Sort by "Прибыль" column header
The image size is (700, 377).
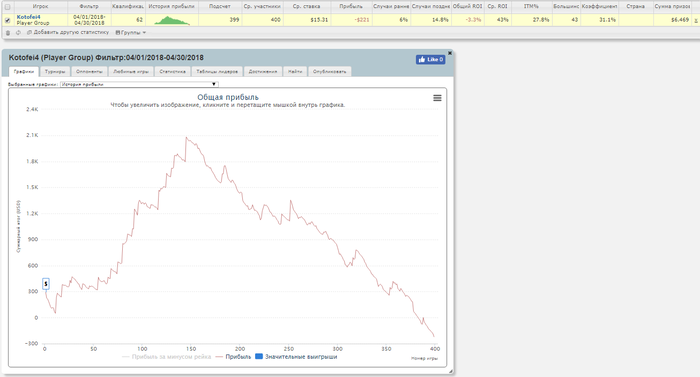click(351, 7)
